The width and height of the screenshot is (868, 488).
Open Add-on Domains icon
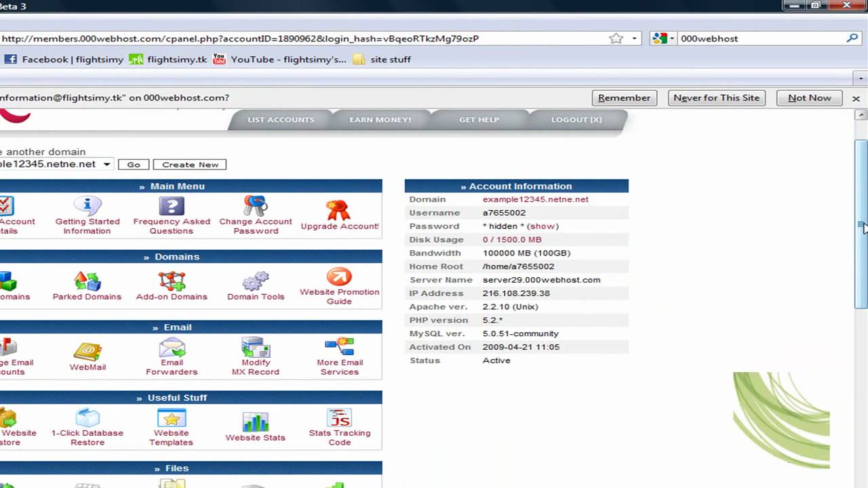172,281
